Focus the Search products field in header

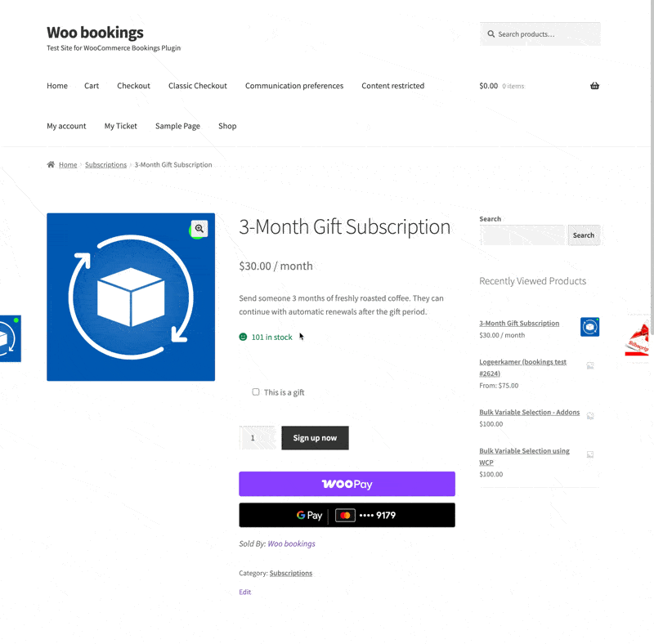pyautogui.click(x=540, y=34)
